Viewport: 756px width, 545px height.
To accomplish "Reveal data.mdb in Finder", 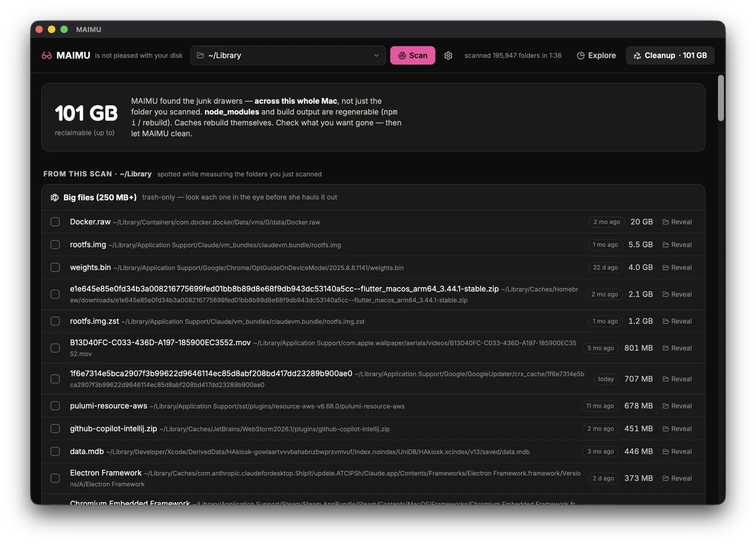I will [677, 451].
